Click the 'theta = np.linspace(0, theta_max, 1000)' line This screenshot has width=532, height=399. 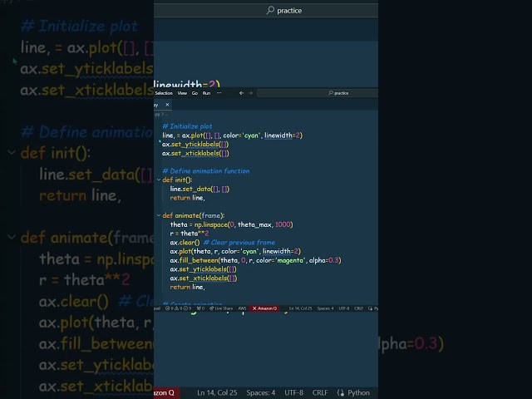coord(231,224)
